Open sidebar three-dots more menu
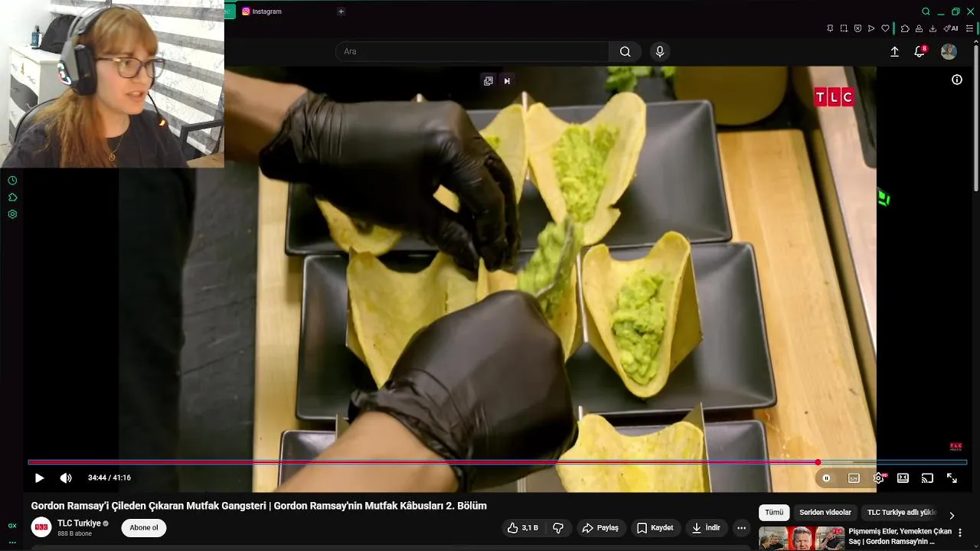The height and width of the screenshot is (551, 980). point(12,542)
